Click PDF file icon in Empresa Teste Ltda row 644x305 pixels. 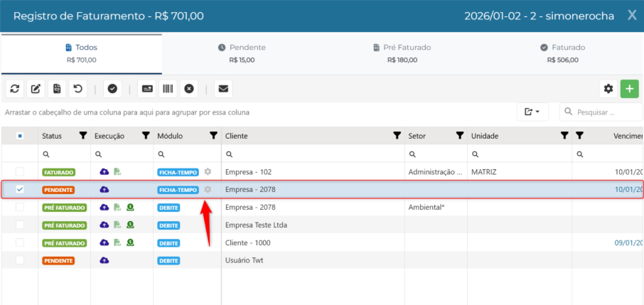click(117, 225)
